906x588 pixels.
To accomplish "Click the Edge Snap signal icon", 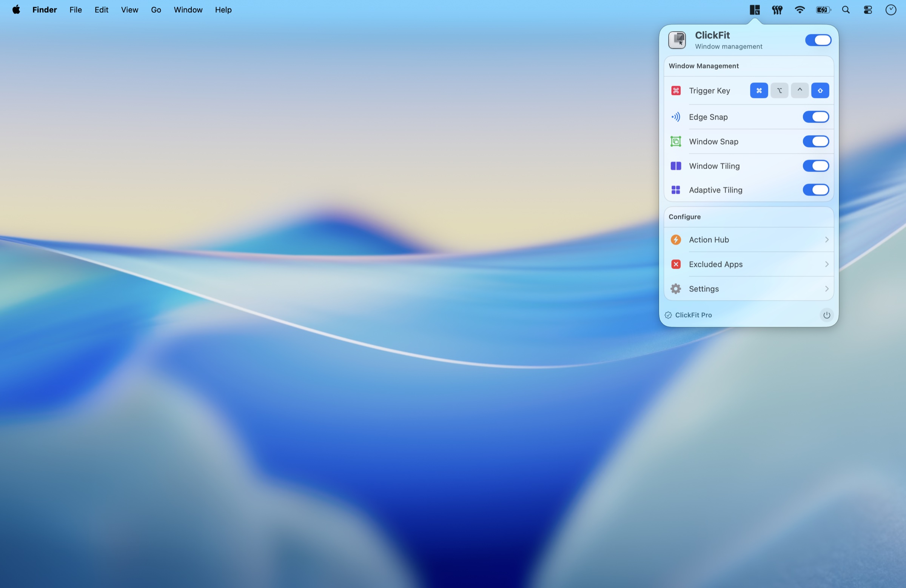I will click(676, 117).
